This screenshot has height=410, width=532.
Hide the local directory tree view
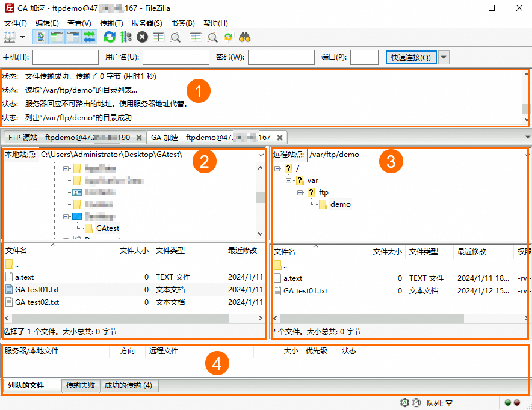56,37
